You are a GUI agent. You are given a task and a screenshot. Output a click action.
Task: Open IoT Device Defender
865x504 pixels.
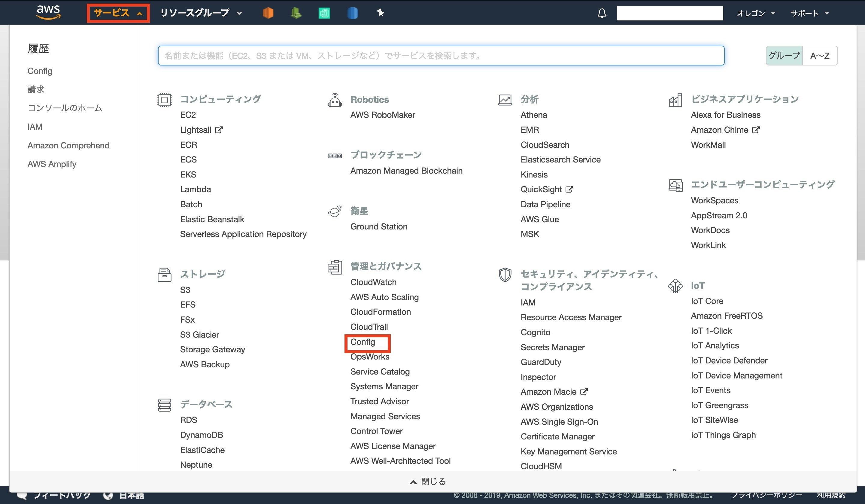point(729,360)
